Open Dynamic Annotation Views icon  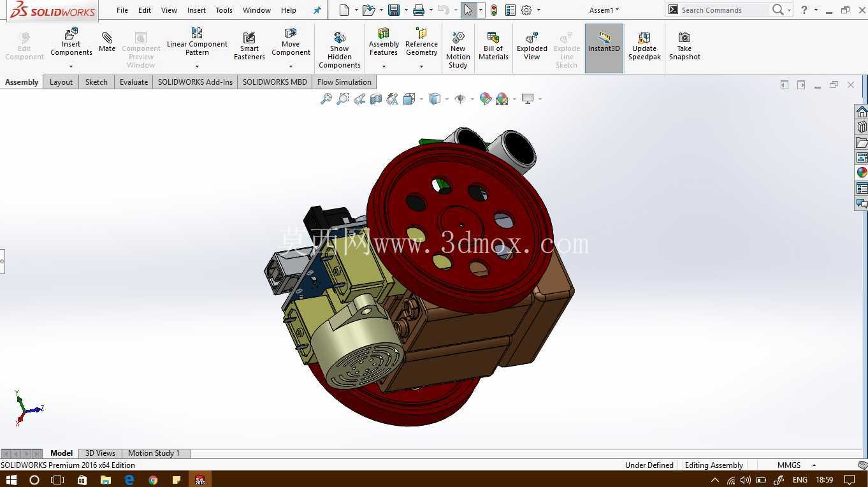393,99
